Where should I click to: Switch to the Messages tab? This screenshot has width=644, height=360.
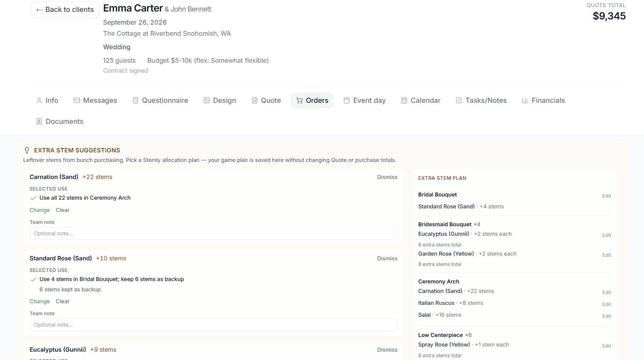95,100
